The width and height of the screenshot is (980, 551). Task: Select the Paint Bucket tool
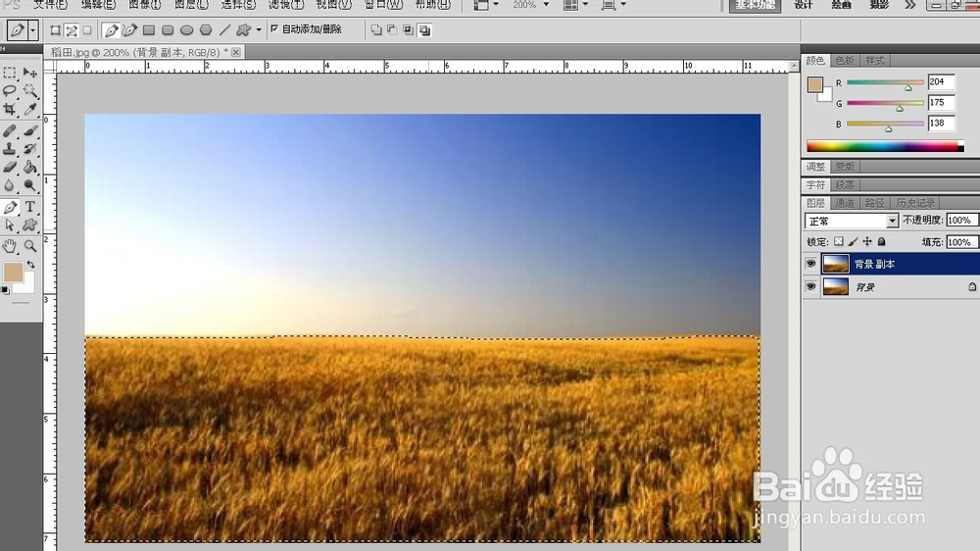point(30,167)
